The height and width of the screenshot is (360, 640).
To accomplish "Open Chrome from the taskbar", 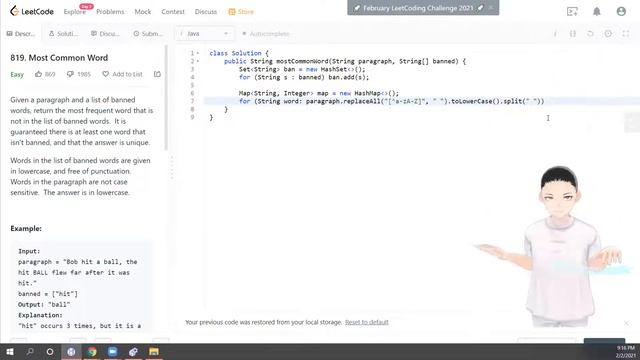I will click(x=92, y=351).
